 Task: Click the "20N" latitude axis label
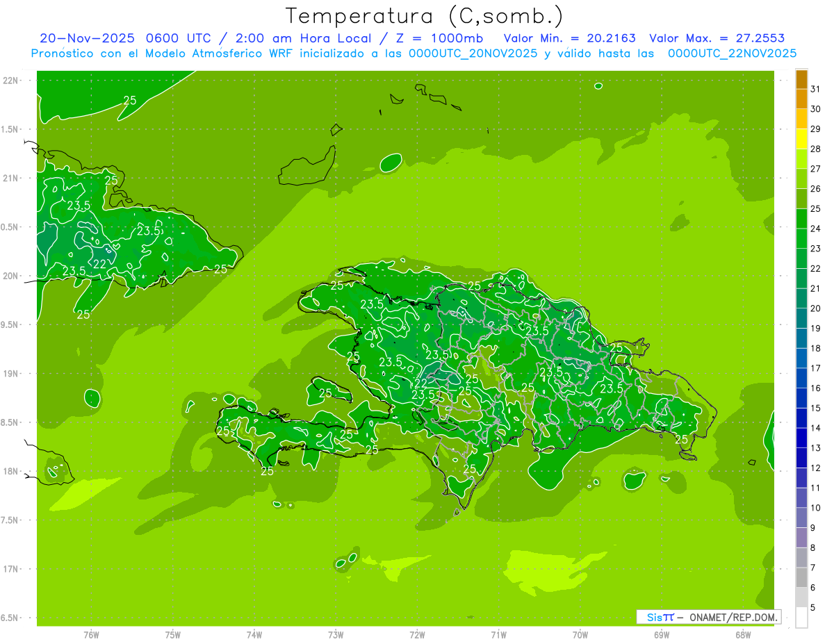[x=10, y=276]
